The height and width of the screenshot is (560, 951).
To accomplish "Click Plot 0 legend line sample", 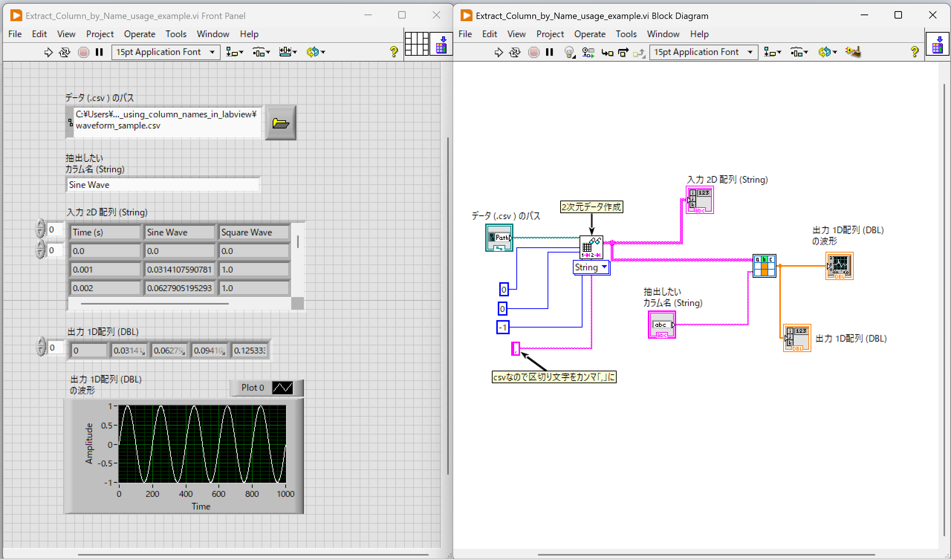I will (283, 388).
